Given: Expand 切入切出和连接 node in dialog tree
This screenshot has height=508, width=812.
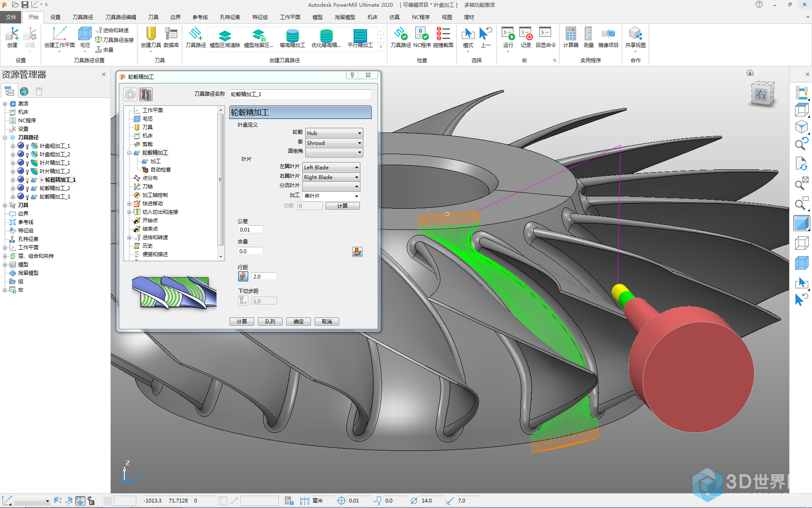Looking at the screenshot, I should point(129,212).
